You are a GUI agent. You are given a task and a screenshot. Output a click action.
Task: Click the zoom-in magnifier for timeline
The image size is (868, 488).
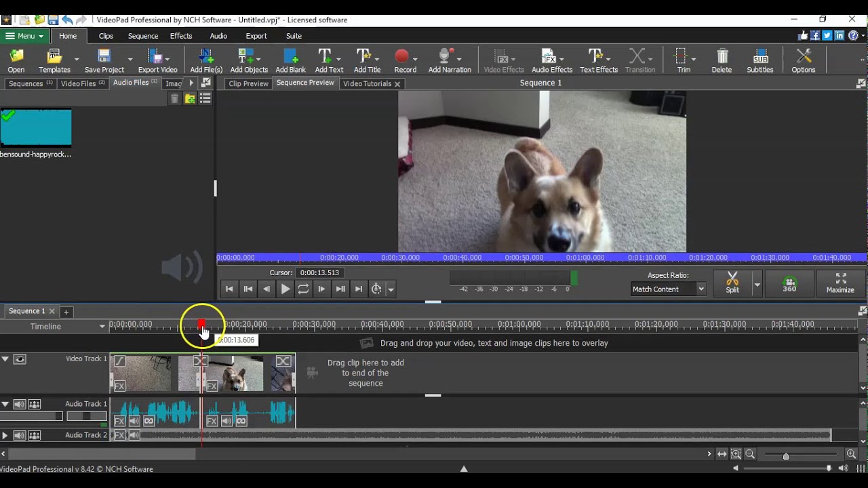click(x=851, y=454)
